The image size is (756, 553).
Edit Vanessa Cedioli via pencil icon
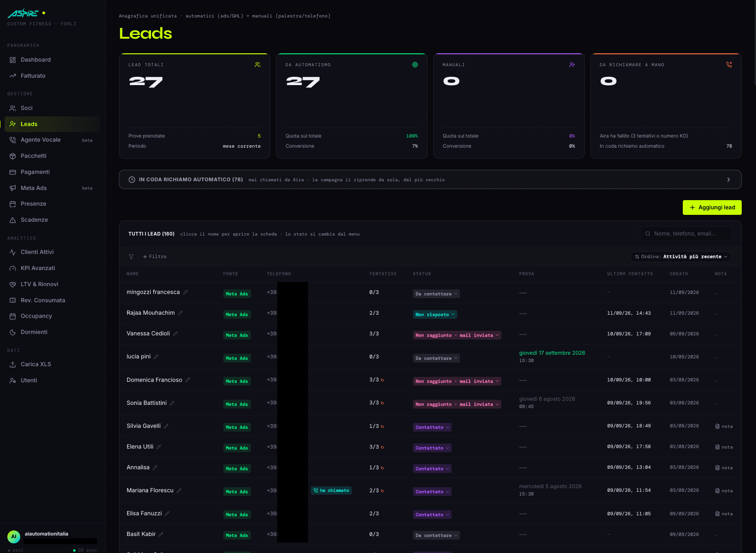175,334
